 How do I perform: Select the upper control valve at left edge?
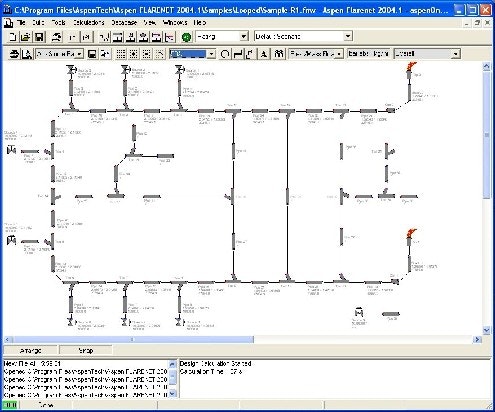(11, 150)
